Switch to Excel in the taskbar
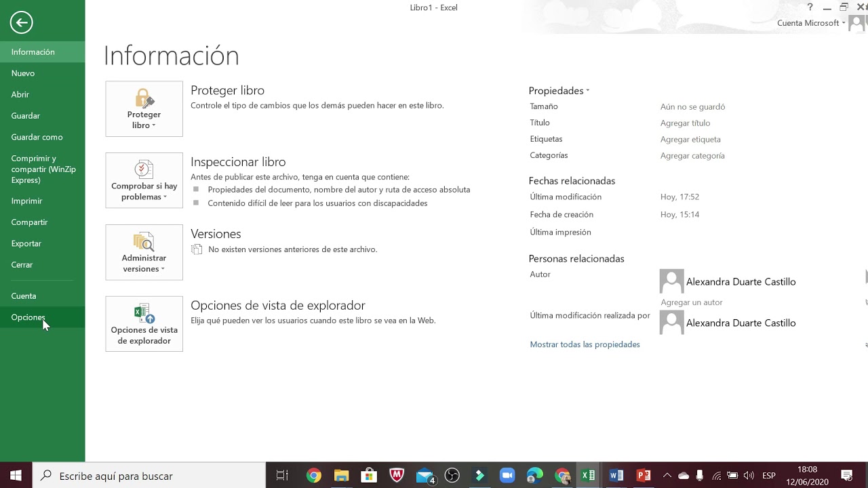This screenshot has height=488, width=868. [x=589, y=476]
